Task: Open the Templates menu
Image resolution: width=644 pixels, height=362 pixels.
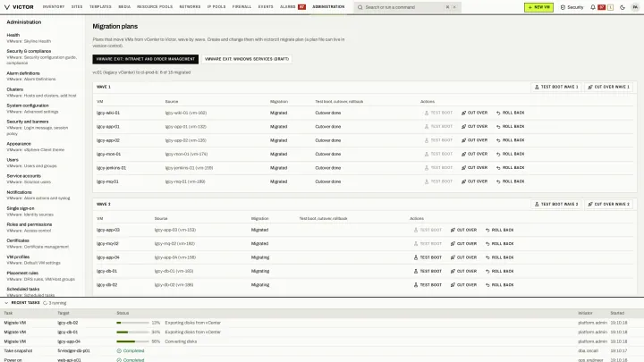Action: [100, 7]
